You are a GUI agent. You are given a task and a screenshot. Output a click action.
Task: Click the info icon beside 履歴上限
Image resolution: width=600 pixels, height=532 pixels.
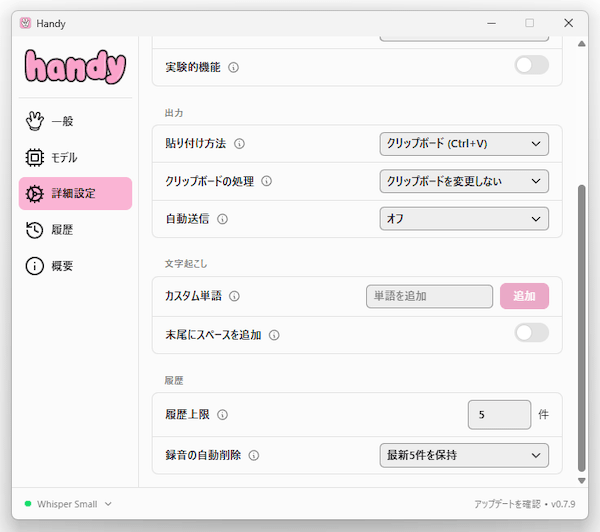[x=222, y=414]
